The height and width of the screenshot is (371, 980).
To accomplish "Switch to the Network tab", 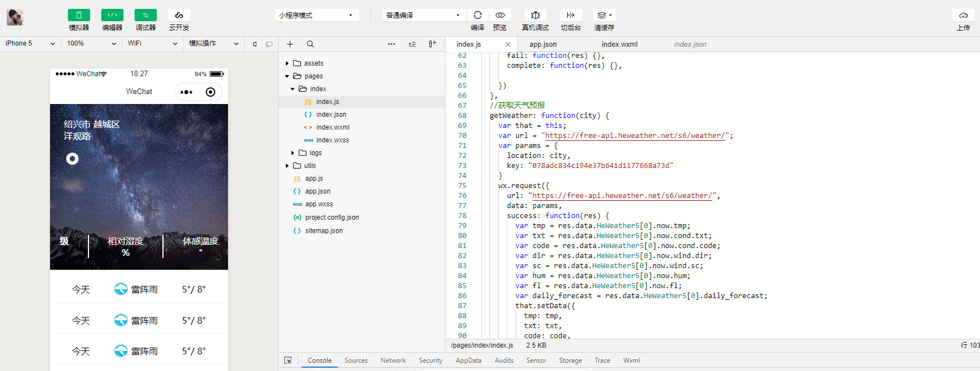I will (x=393, y=360).
